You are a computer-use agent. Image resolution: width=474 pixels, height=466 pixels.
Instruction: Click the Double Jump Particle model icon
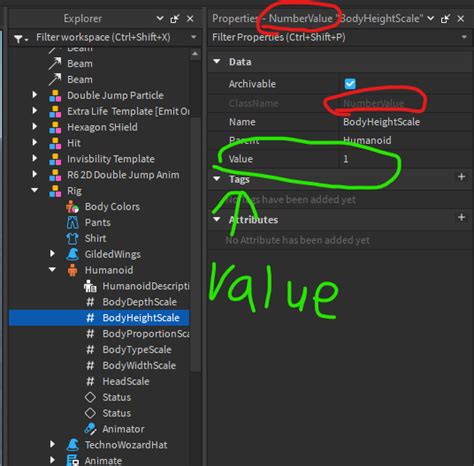[x=55, y=96]
